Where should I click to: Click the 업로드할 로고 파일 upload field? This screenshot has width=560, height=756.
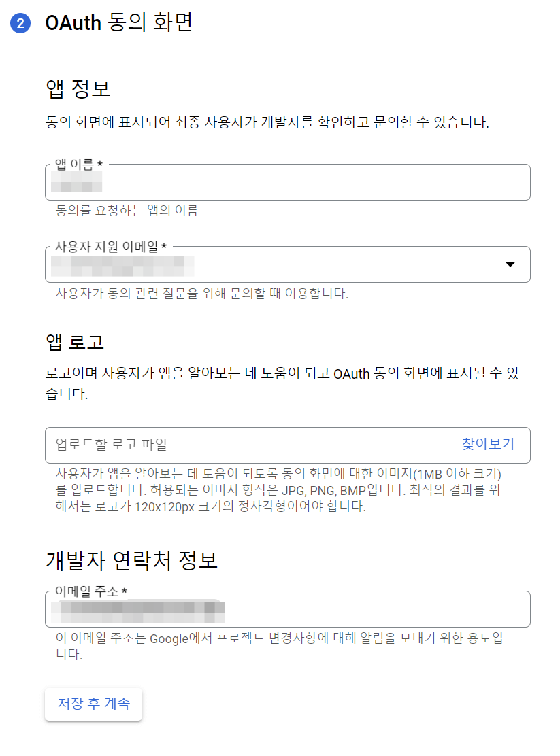click(x=204, y=445)
